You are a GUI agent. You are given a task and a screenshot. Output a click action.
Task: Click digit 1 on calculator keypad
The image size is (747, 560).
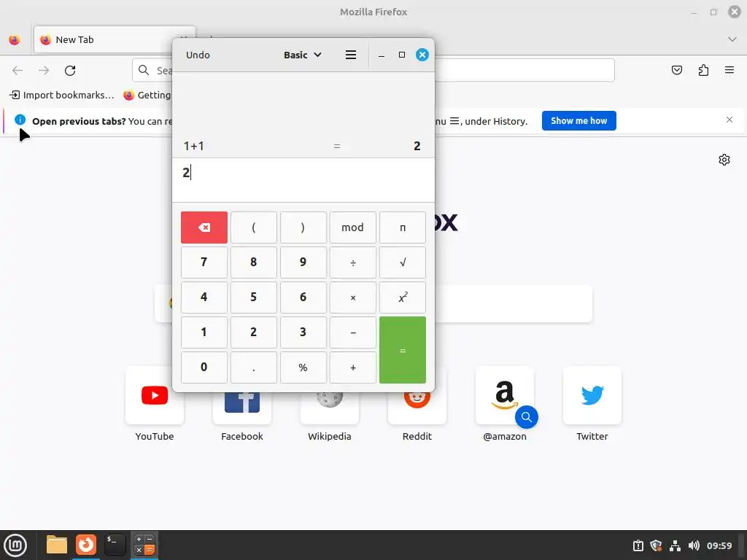tap(204, 332)
